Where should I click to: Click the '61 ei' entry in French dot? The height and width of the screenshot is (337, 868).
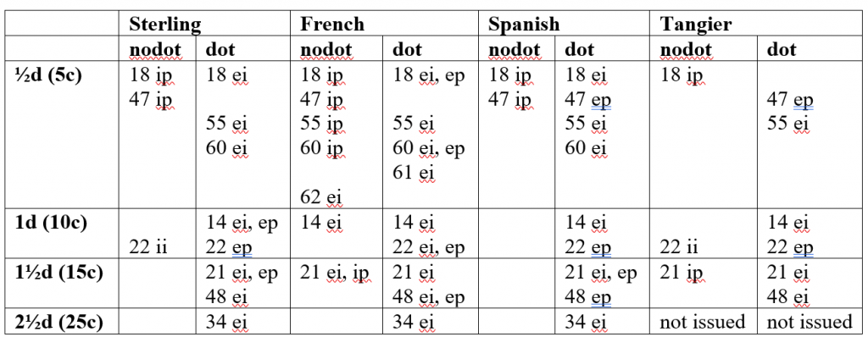pos(414,174)
